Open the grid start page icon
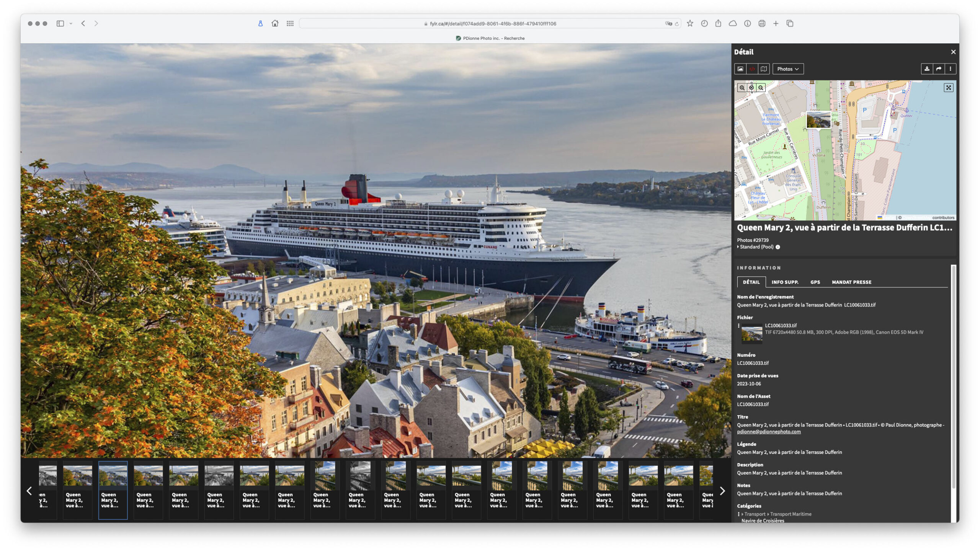Image resolution: width=980 pixels, height=550 pixels. pyautogui.click(x=290, y=24)
